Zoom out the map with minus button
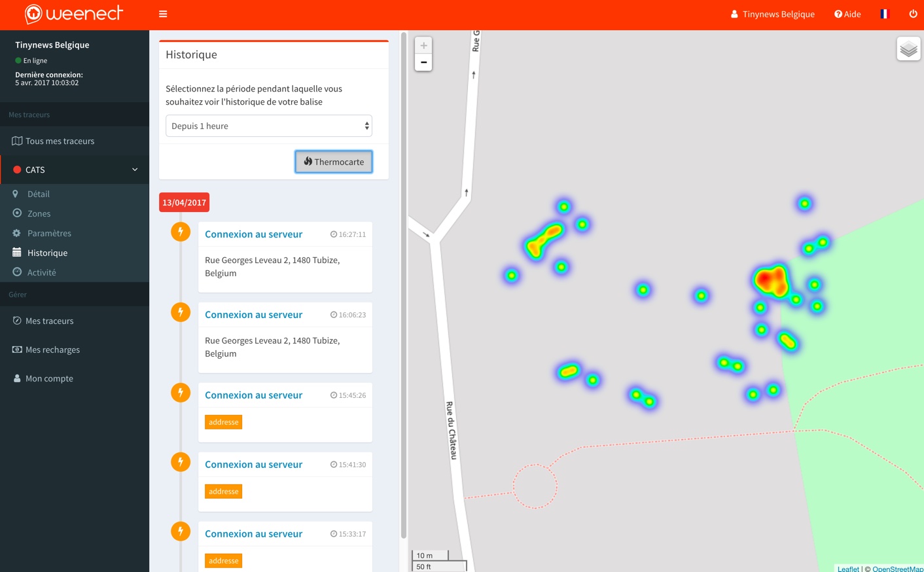 click(423, 63)
